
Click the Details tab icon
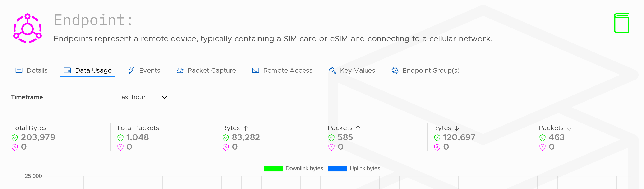pos(19,70)
